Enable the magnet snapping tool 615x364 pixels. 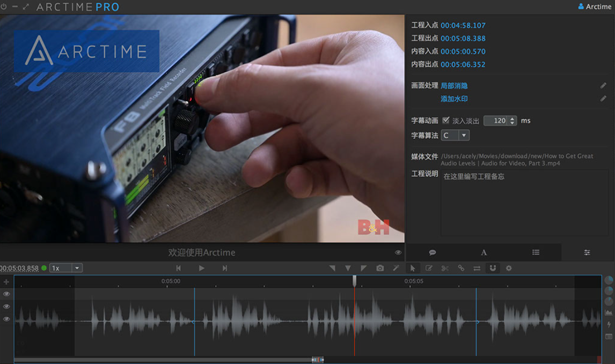pyautogui.click(x=493, y=268)
